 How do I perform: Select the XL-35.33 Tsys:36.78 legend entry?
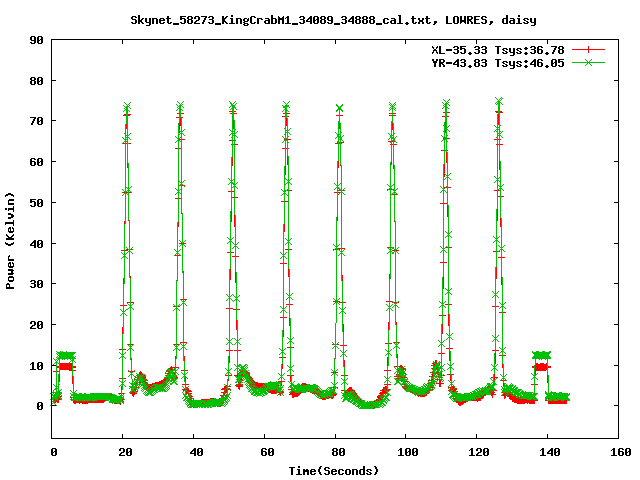pyautogui.click(x=498, y=50)
